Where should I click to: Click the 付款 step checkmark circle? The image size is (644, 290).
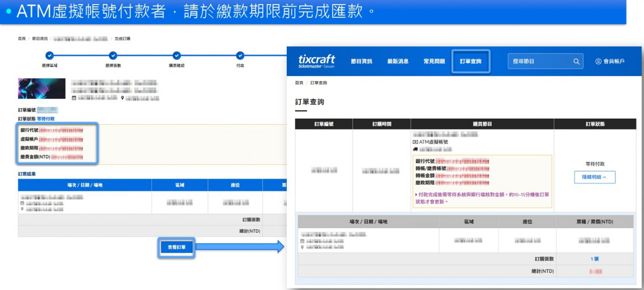point(240,56)
